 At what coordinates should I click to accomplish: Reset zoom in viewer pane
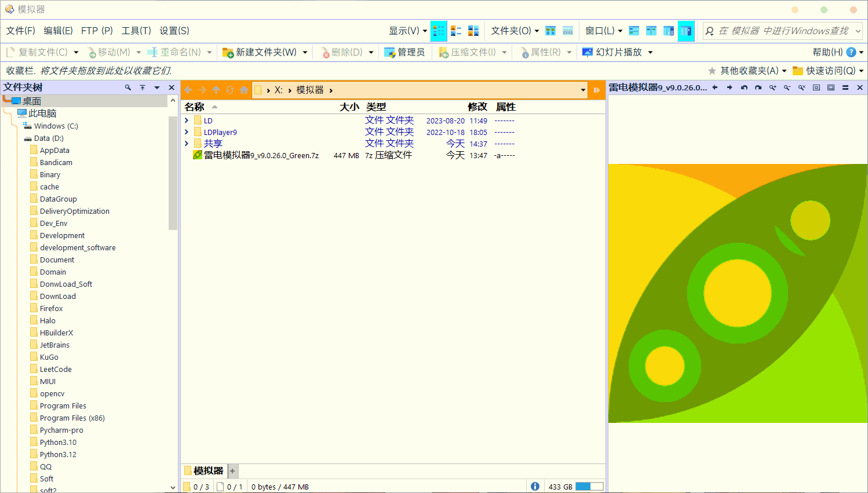click(x=802, y=87)
